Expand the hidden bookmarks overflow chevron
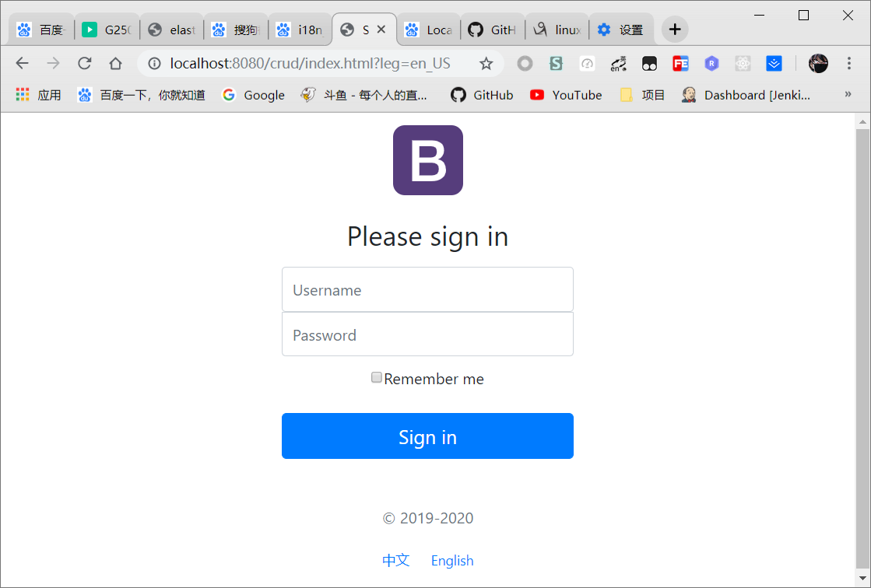Screen dimensions: 871x588 click(848, 94)
